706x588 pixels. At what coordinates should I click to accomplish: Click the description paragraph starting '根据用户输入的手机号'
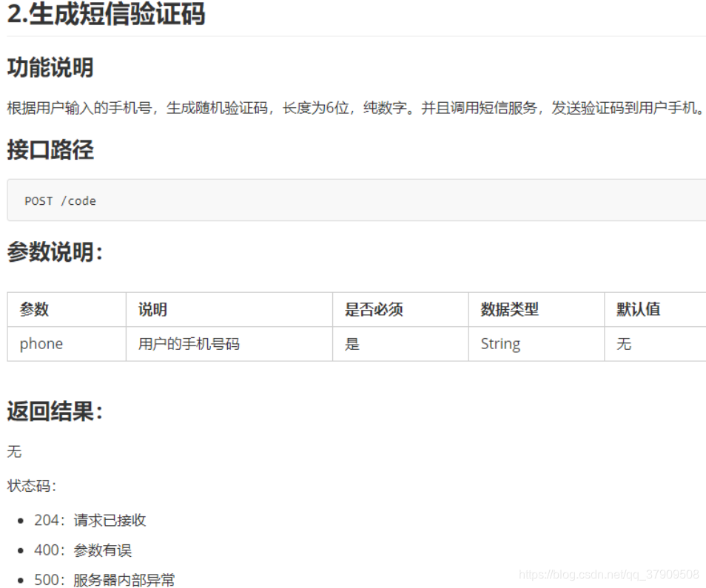pyautogui.click(x=356, y=108)
